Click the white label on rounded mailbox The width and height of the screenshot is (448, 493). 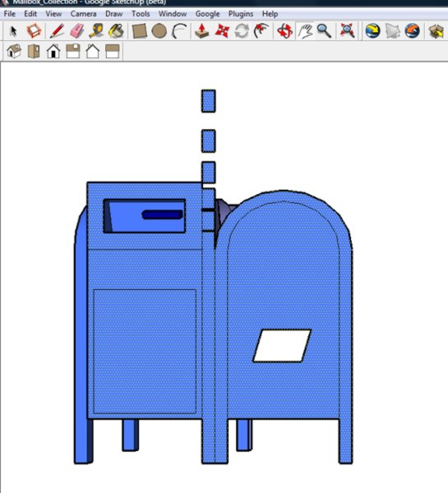tap(282, 346)
